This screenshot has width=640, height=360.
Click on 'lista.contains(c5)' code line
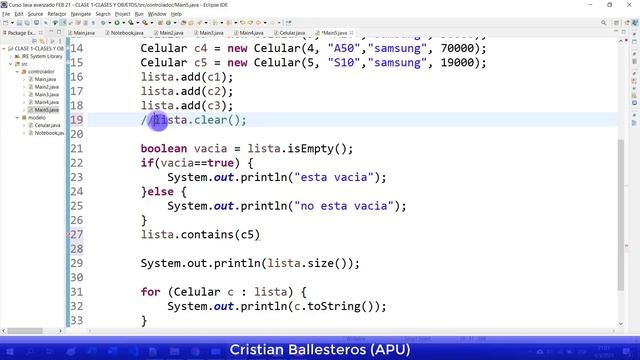[x=200, y=235]
